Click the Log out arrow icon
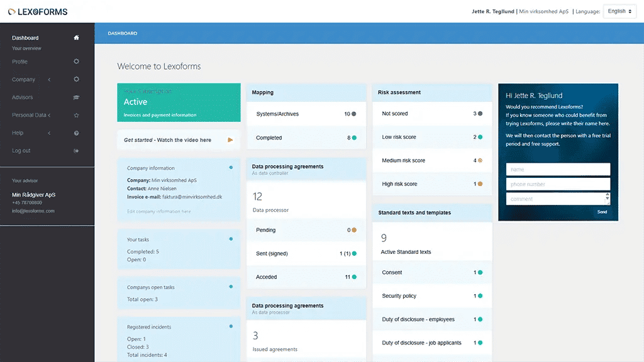This screenshot has width=644, height=362. pos(76,151)
